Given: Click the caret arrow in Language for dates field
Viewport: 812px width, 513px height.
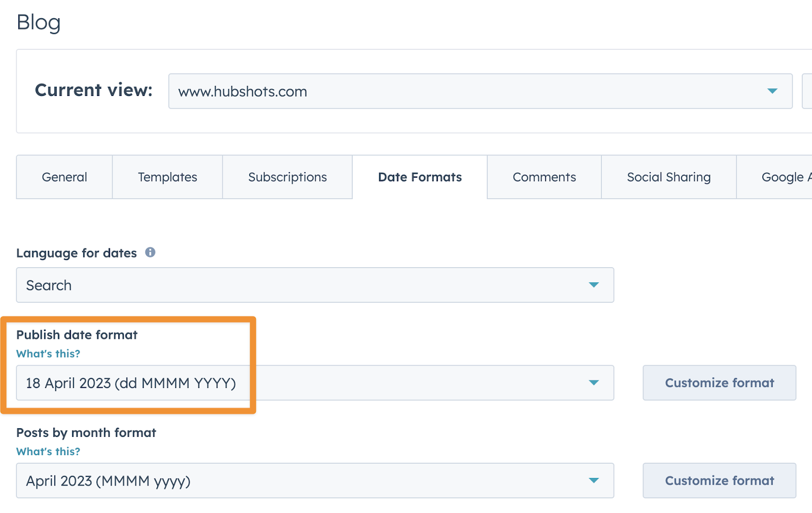Looking at the screenshot, I should tap(593, 285).
